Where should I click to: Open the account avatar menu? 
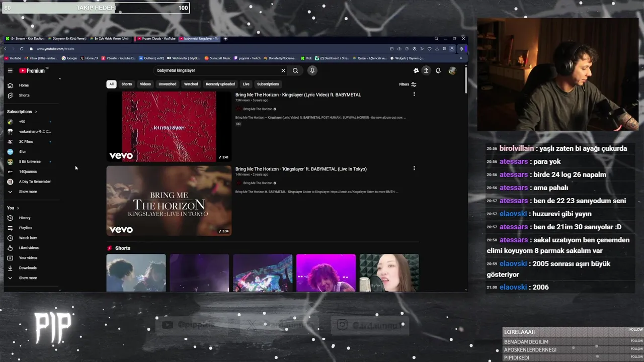coord(452,71)
